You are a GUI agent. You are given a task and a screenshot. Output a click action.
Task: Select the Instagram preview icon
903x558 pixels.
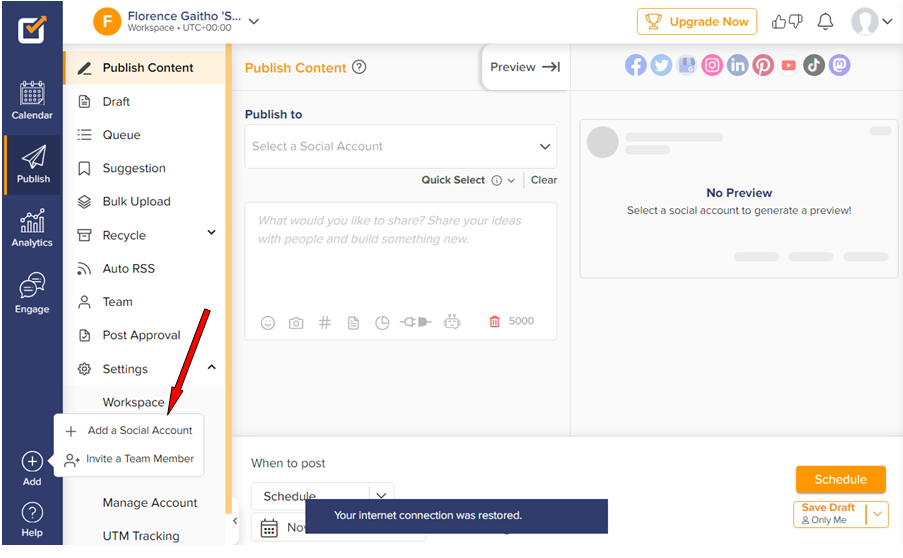pyautogui.click(x=712, y=65)
